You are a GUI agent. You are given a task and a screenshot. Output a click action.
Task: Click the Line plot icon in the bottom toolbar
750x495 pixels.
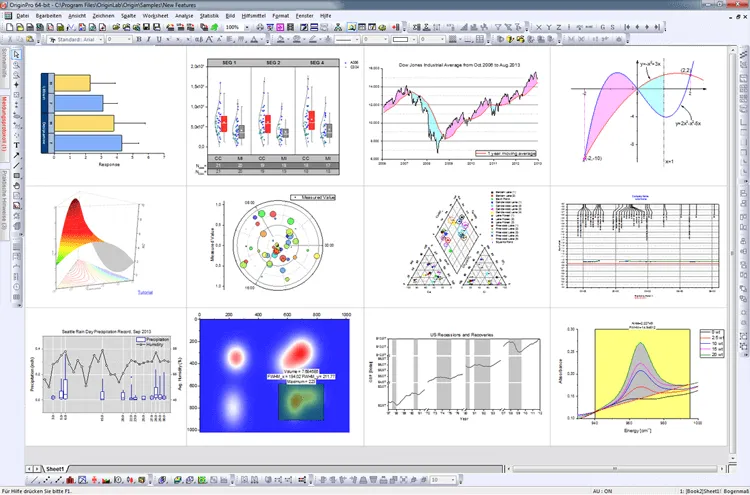[x=35, y=480]
